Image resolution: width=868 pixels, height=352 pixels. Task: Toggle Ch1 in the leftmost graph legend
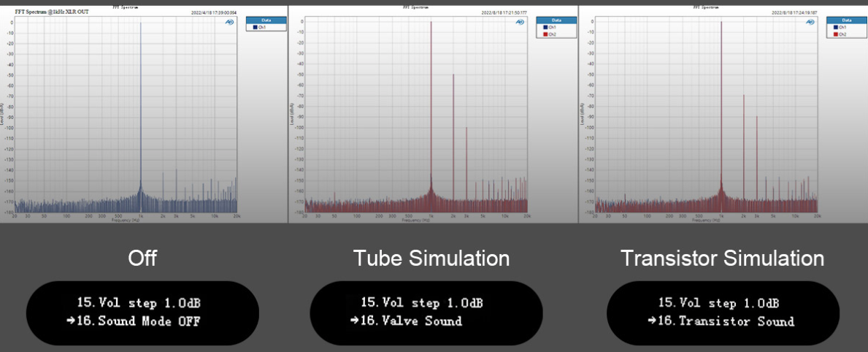(255, 28)
